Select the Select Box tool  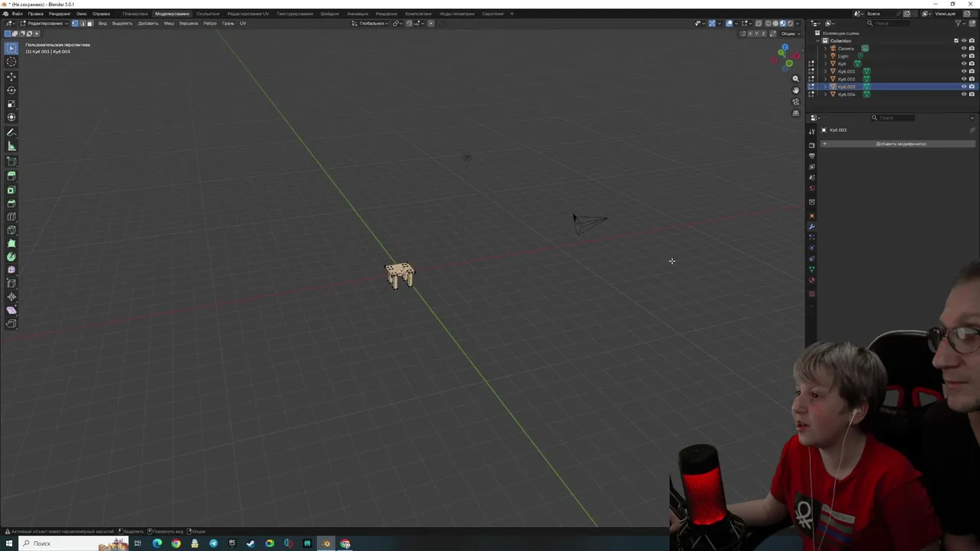pyautogui.click(x=11, y=48)
